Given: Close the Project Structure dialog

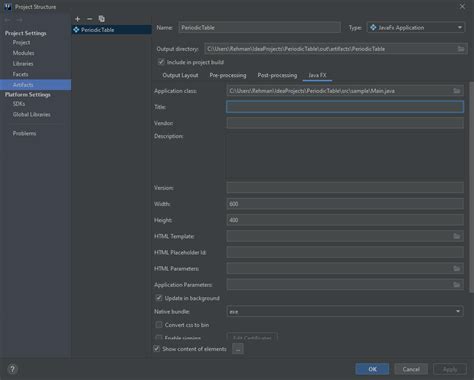Looking at the screenshot, I should 462,6.
